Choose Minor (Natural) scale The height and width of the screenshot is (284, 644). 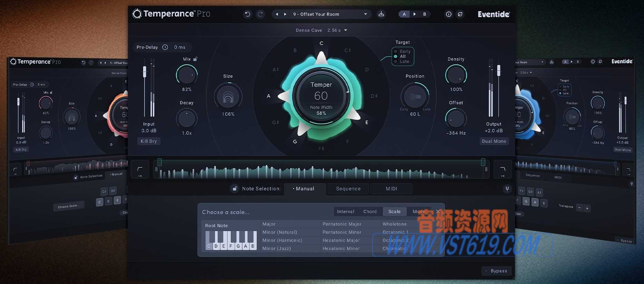(290, 232)
